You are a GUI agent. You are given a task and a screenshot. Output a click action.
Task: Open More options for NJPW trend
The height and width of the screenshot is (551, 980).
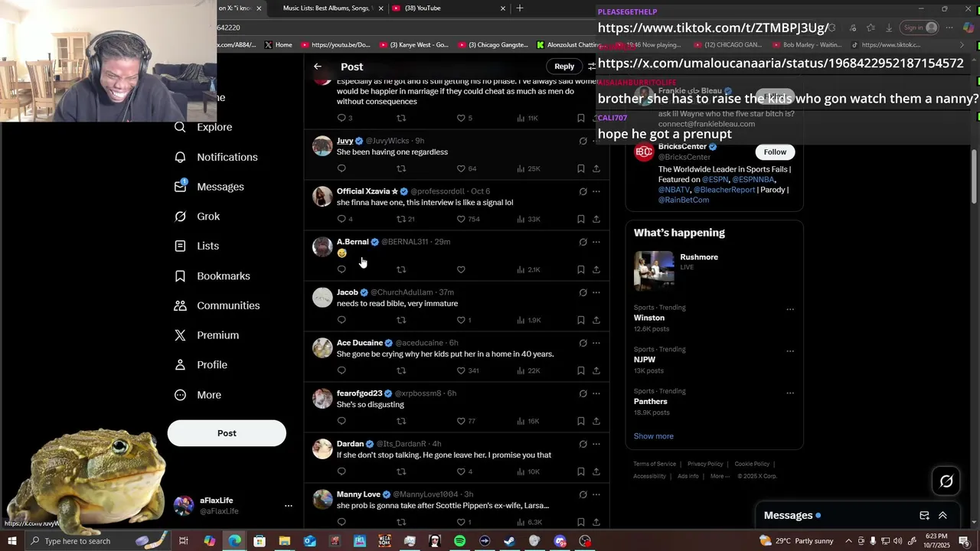(790, 351)
